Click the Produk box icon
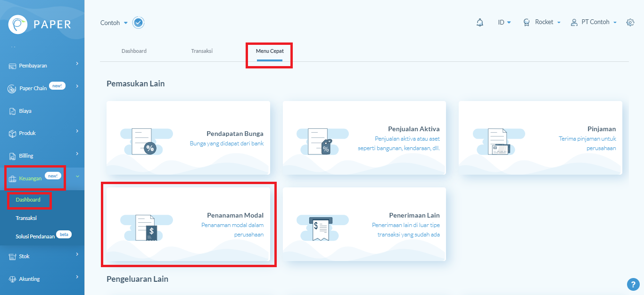The width and height of the screenshot is (644, 295). tap(13, 134)
